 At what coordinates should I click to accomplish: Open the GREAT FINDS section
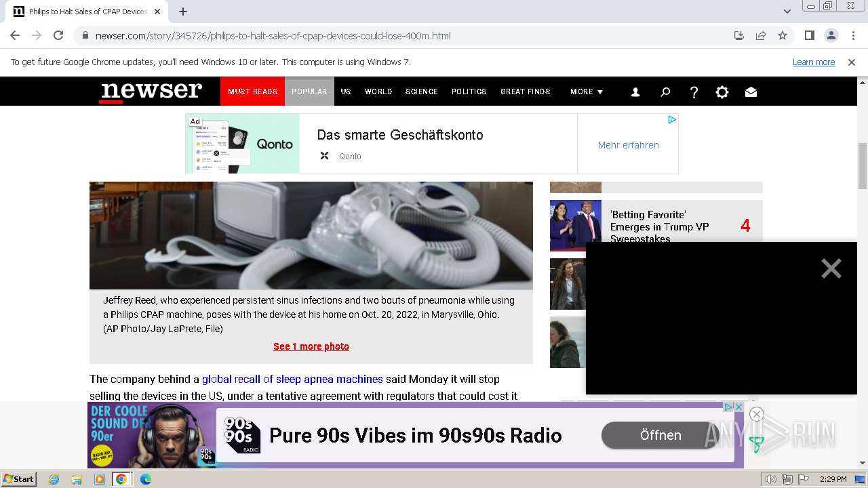[x=526, y=91]
